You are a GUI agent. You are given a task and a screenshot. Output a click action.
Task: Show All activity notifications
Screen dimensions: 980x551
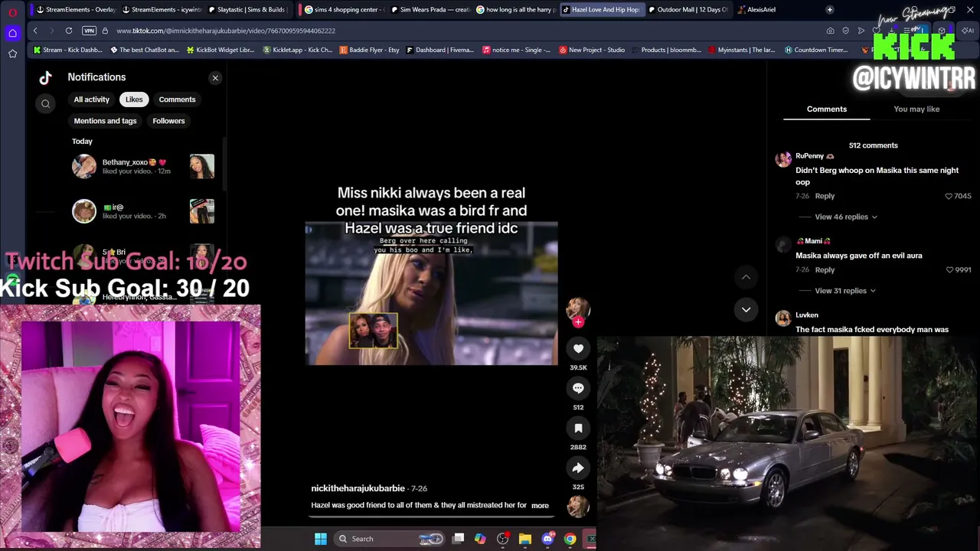(92, 99)
